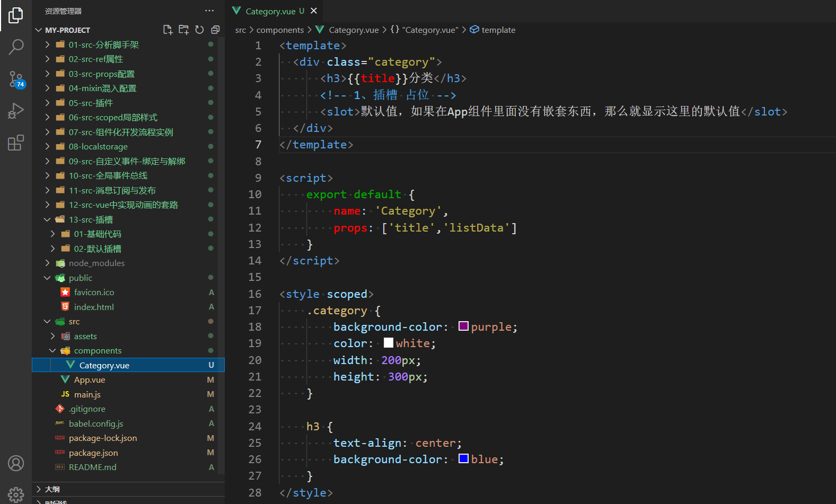Refresh the explorer tree
This screenshot has width=836, height=504.
(x=199, y=30)
